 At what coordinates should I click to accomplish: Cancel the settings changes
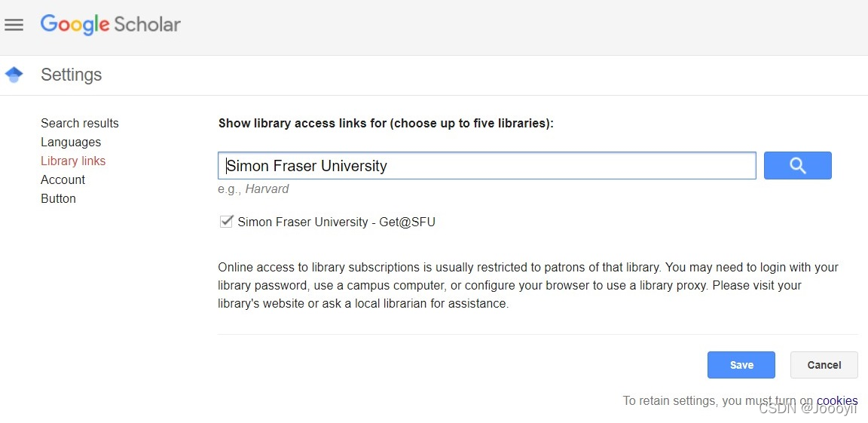(824, 365)
